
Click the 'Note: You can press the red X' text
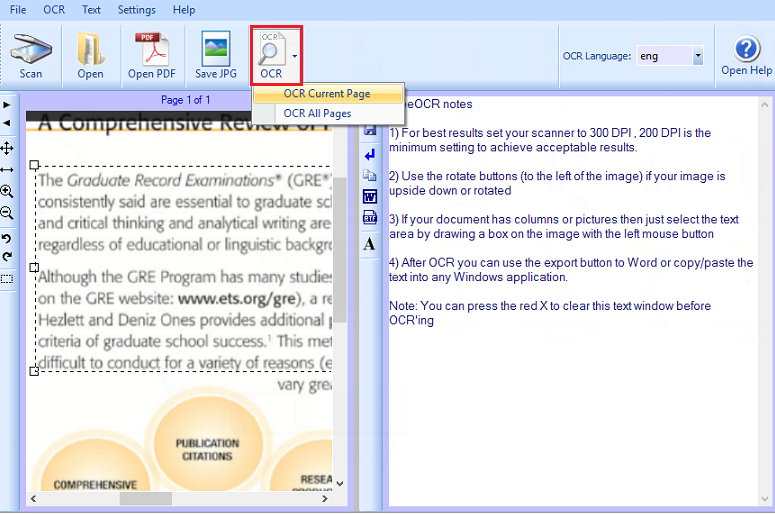point(550,313)
